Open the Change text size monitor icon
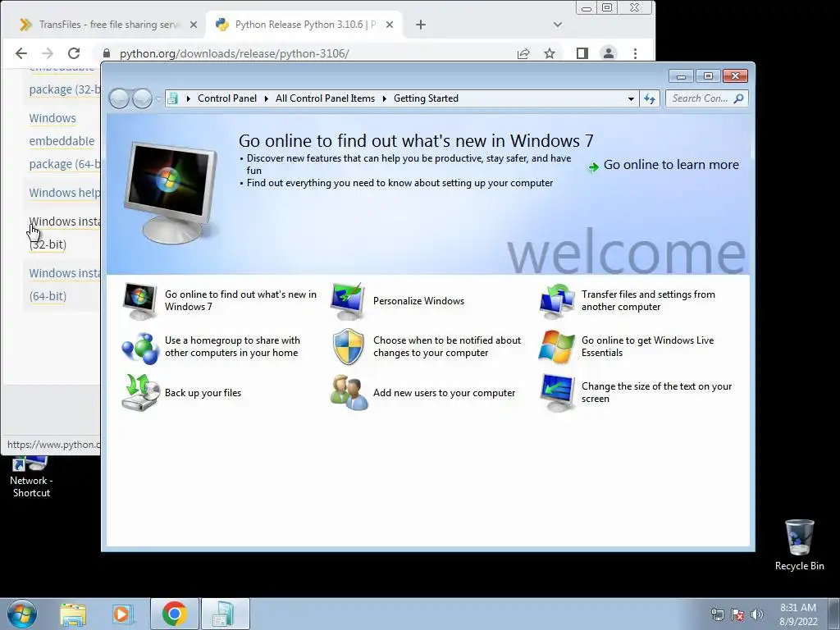The width and height of the screenshot is (840, 630). tap(557, 393)
